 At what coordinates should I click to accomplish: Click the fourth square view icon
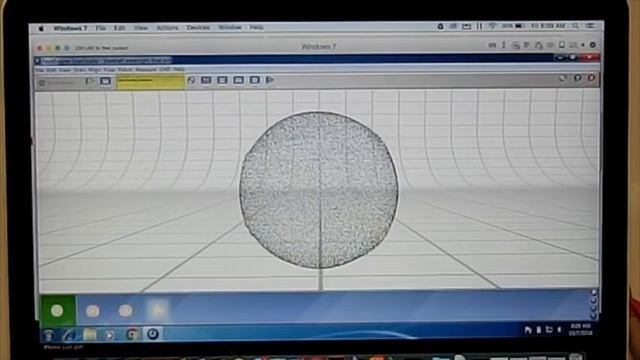click(x=255, y=80)
